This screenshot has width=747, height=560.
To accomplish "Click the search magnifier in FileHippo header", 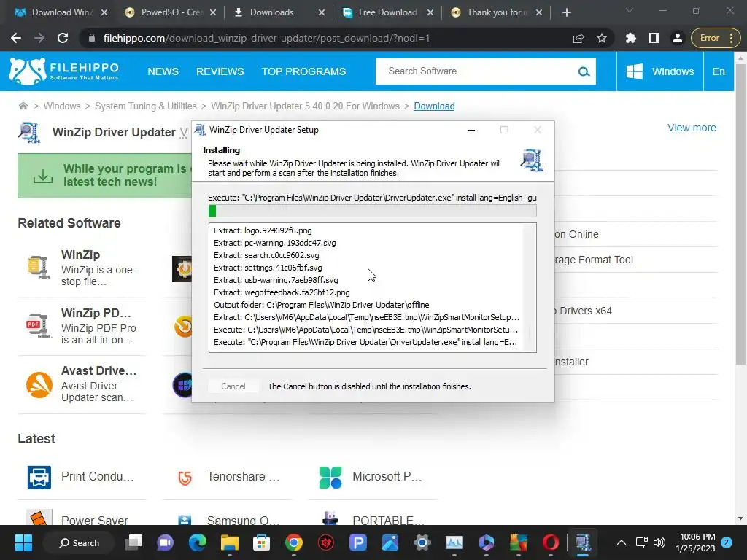I will (584, 71).
